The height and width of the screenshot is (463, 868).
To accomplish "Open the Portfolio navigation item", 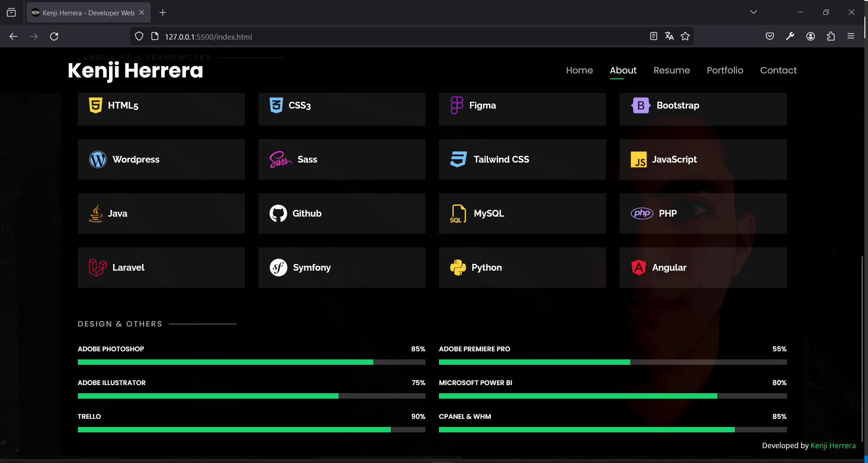I will coord(725,70).
